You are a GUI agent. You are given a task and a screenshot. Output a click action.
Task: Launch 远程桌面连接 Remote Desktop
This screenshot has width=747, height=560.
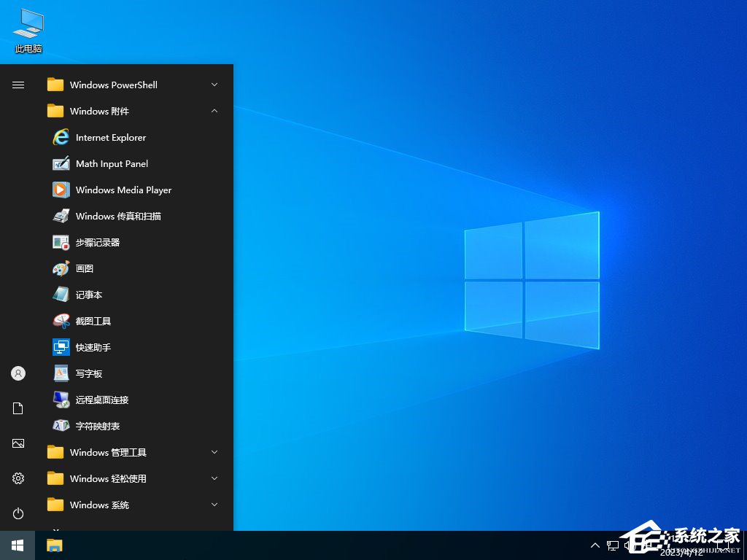[x=133, y=400]
